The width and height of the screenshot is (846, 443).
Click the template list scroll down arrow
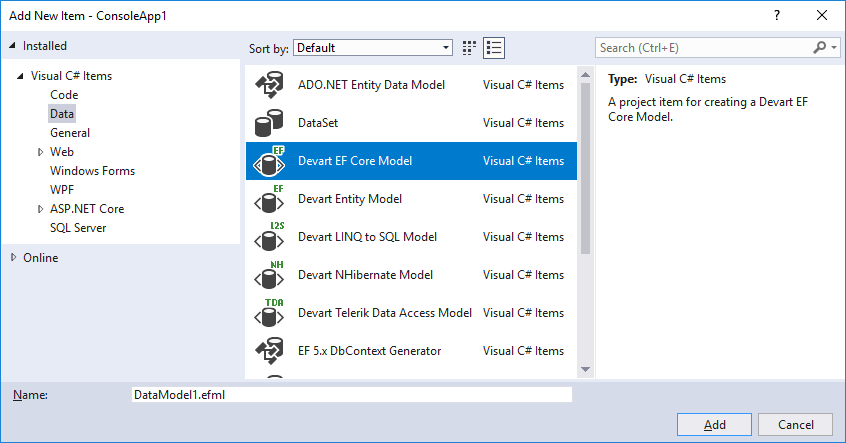click(585, 370)
